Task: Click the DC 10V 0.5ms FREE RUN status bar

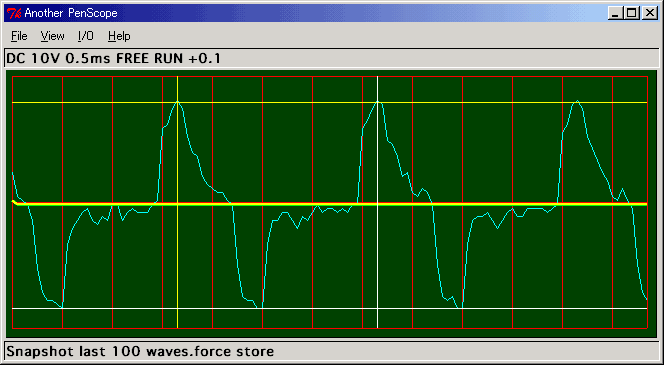Action: coord(332,58)
